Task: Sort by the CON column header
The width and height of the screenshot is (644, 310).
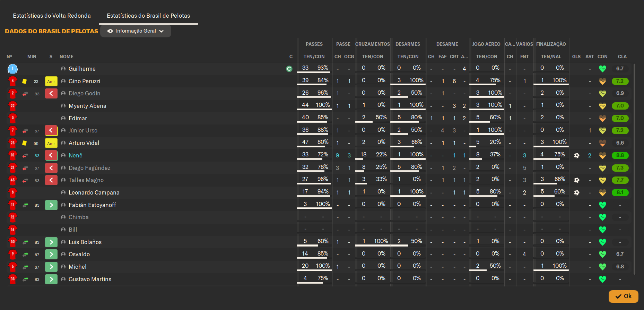Action: pos(602,57)
